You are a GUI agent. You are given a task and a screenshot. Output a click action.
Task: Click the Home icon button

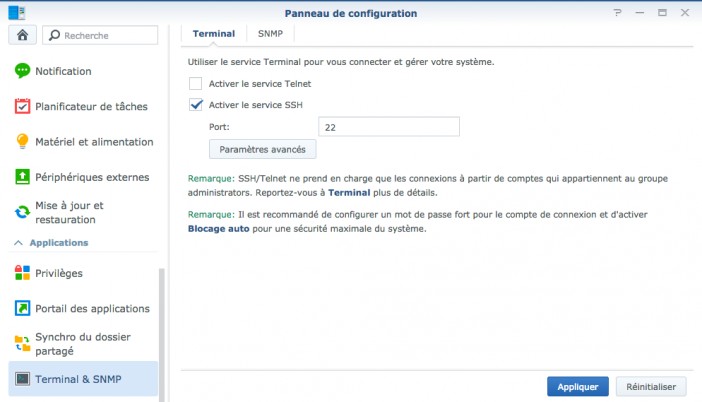(x=22, y=35)
